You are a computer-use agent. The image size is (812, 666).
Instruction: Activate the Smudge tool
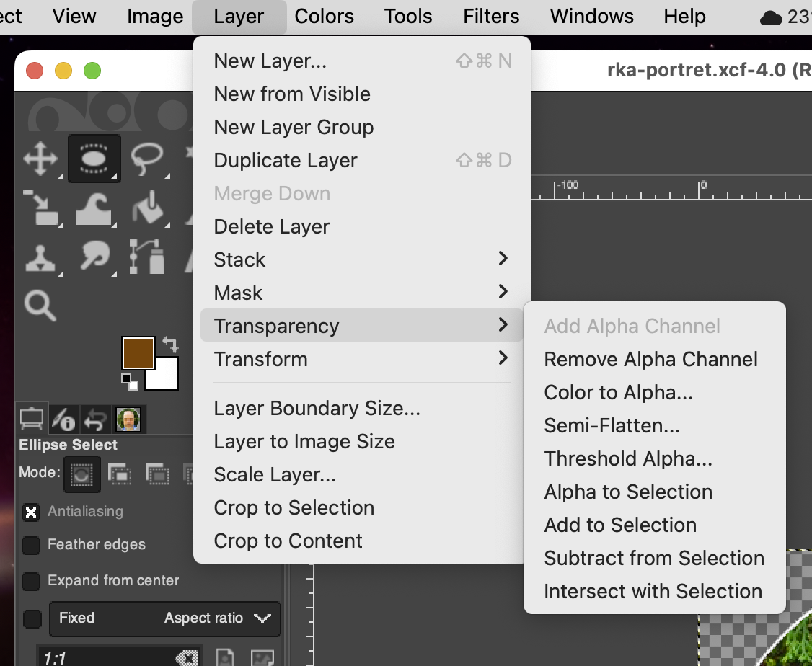point(94,257)
